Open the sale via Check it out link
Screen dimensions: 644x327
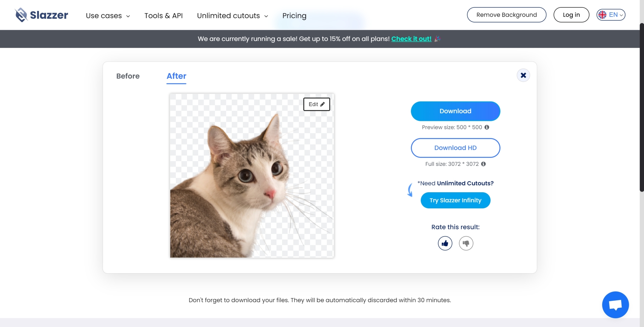coord(411,39)
